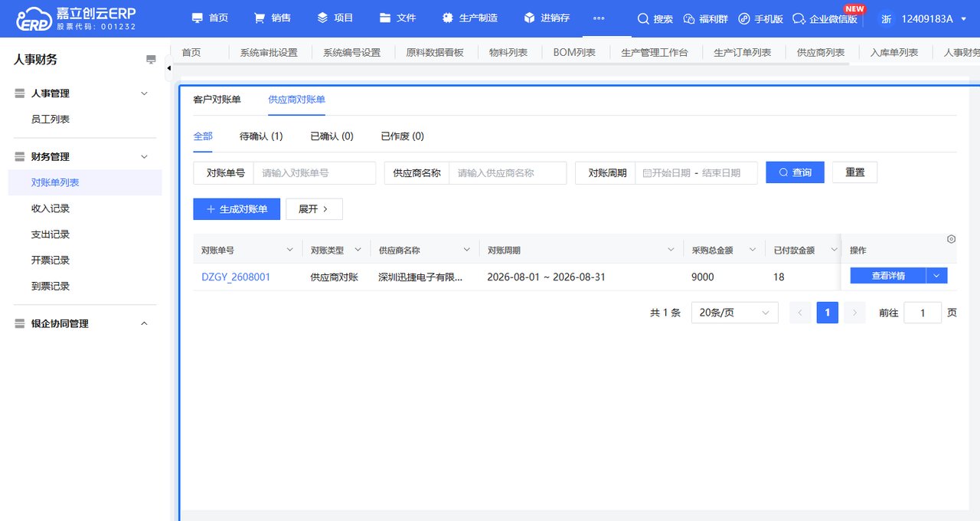
Task: Click the 查询 search button
Action: [795, 172]
